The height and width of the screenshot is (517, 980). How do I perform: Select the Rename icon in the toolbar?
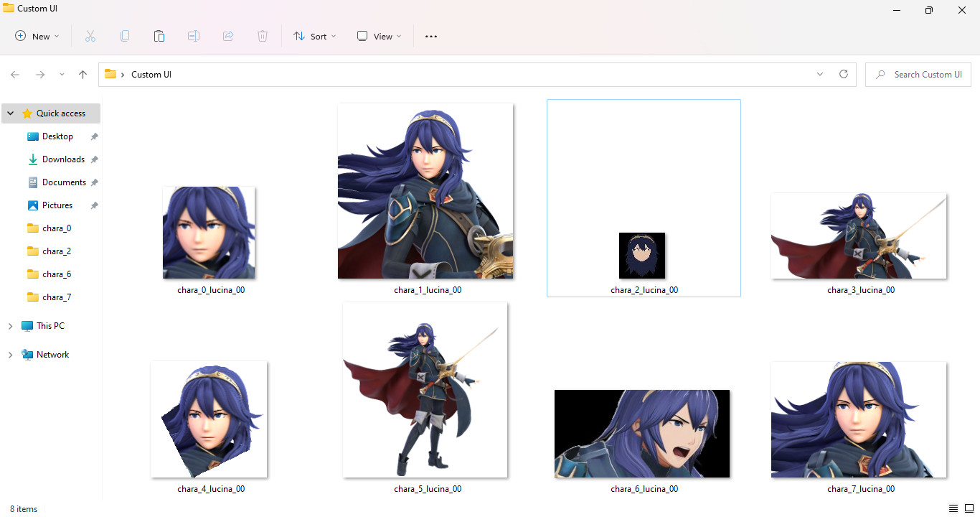(194, 35)
